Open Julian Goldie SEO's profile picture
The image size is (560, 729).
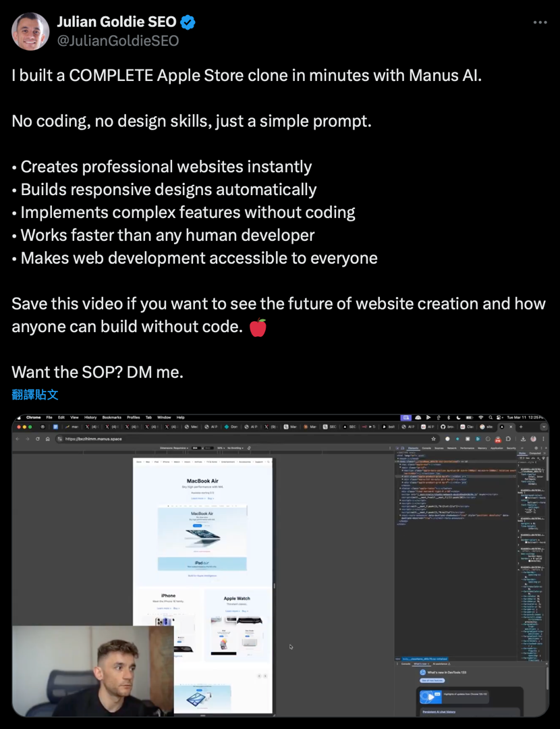[x=30, y=31]
